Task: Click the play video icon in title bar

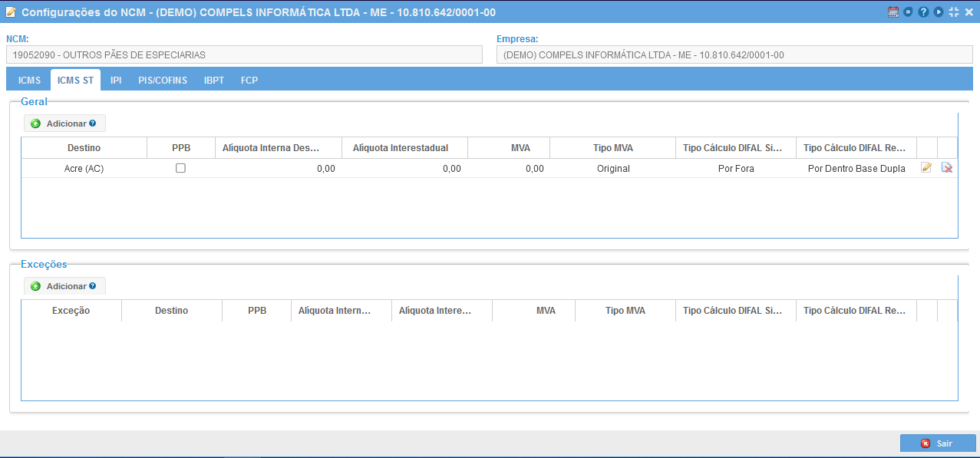Action: (x=939, y=12)
